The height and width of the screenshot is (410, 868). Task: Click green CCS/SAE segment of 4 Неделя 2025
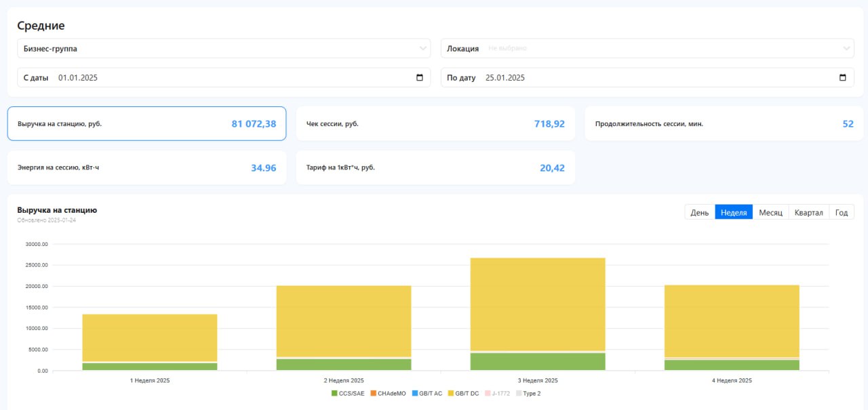[x=732, y=365]
